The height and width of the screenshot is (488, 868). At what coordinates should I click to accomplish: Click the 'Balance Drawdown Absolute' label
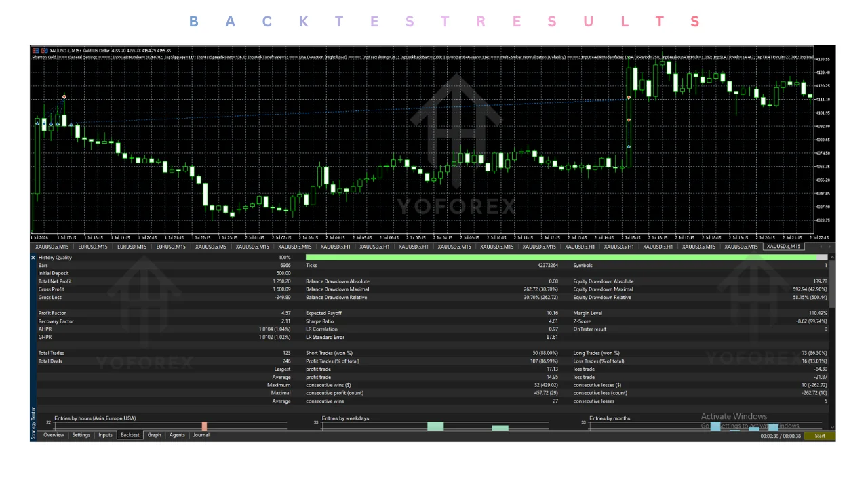tap(338, 281)
